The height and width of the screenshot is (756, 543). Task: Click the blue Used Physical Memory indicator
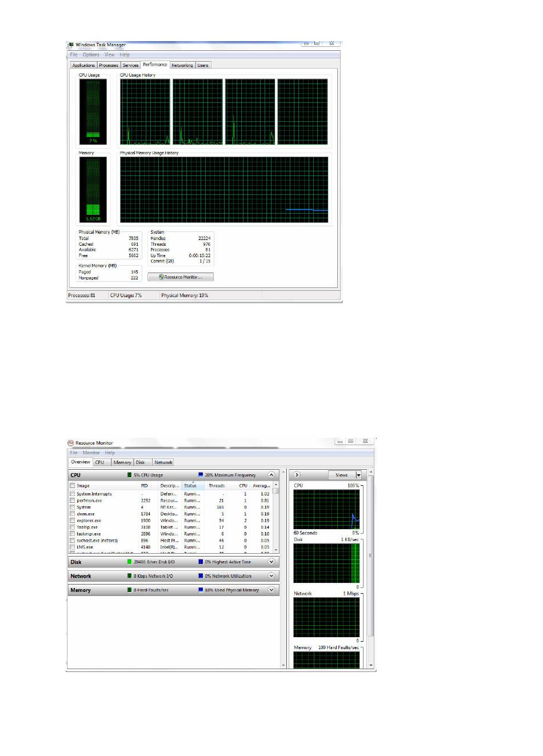201,590
